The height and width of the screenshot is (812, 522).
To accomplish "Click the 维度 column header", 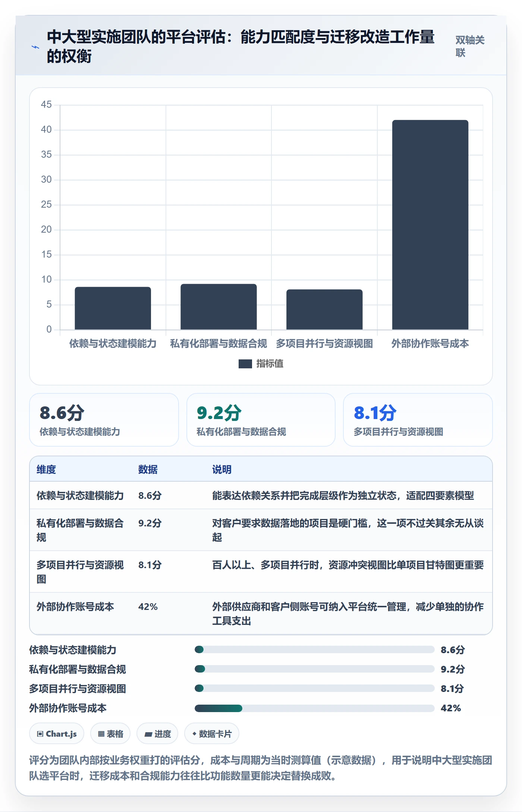I will 46,469.
